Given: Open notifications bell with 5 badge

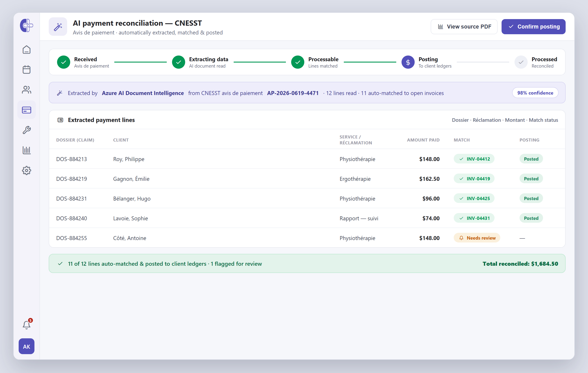Looking at the screenshot, I should 26,325.
